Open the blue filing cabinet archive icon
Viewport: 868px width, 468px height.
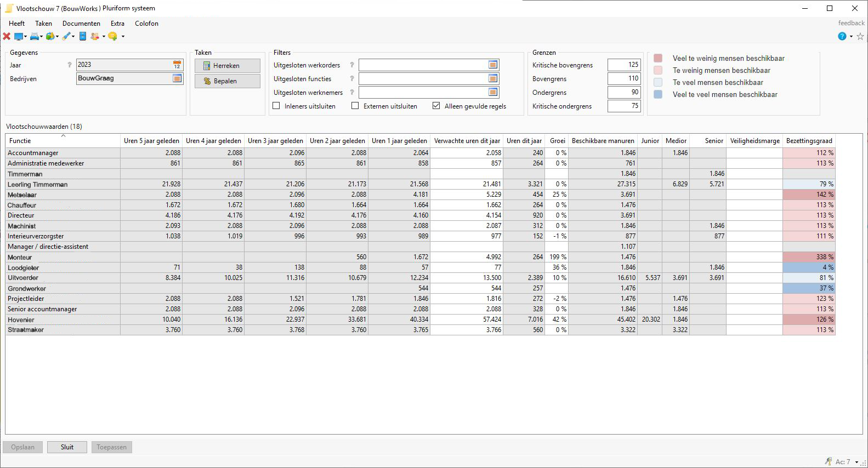tap(83, 36)
